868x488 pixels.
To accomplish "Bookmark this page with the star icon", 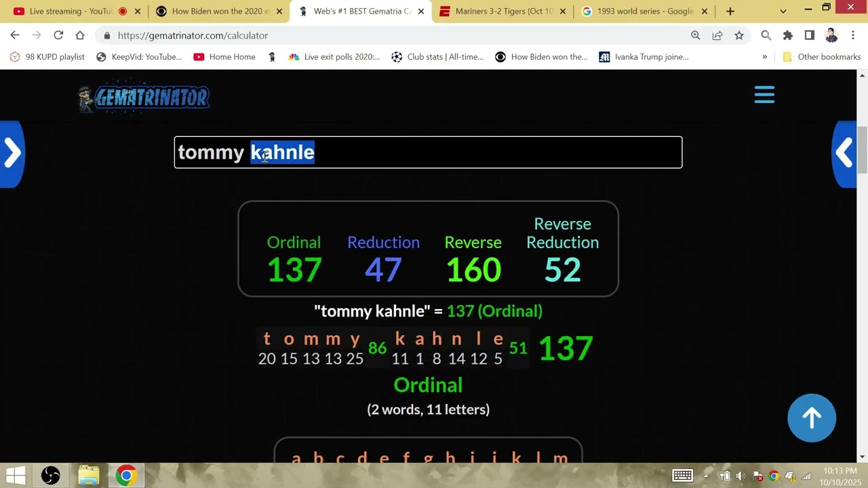I will coord(739,35).
